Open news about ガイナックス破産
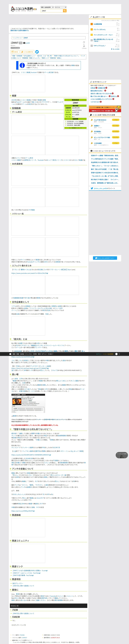The height and width of the screenshot is (644, 129). (105, 159)
